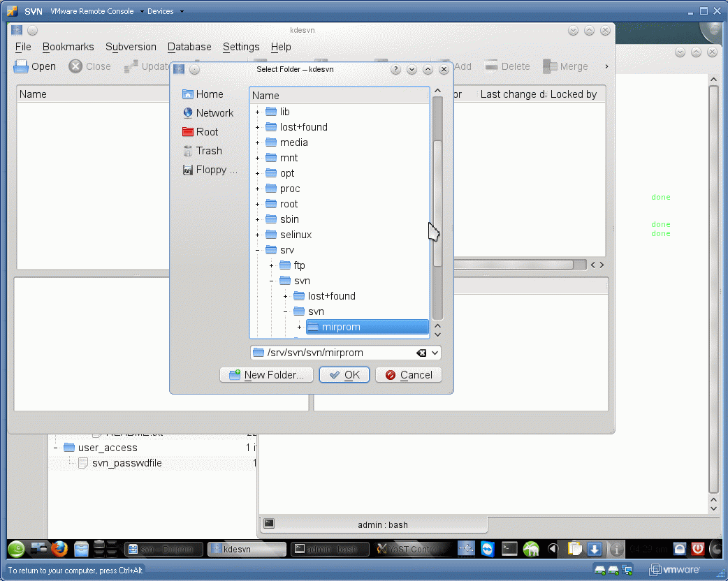This screenshot has width=728, height=581.
Task: Expand the mirprom folder node
Action: (300, 327)
